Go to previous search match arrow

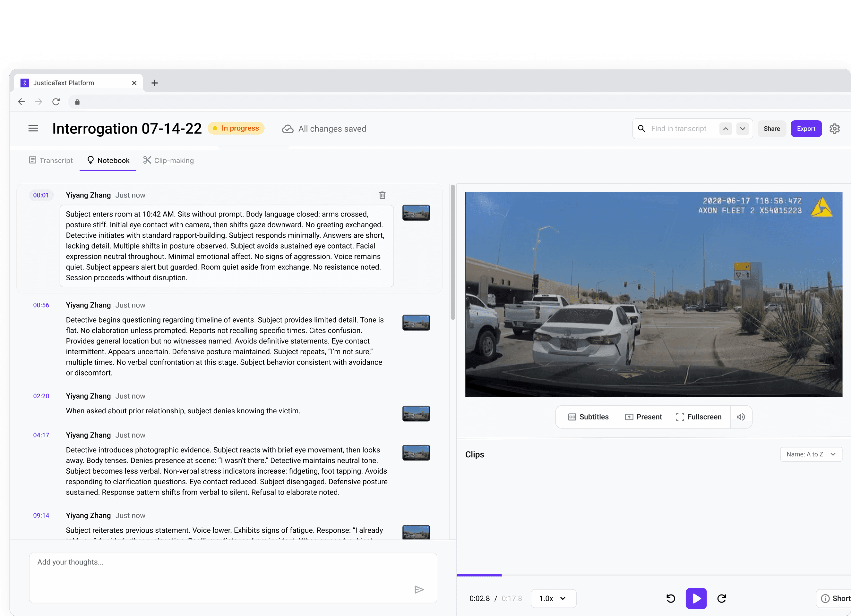point(725,129)
